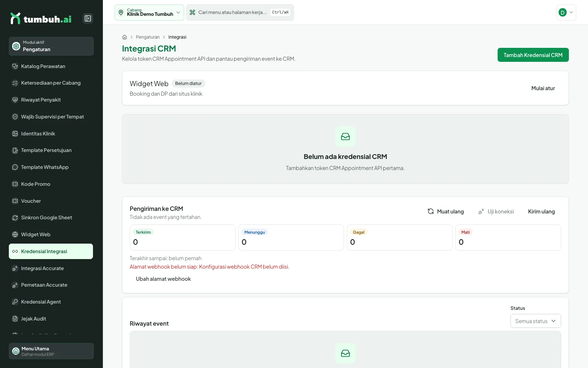This screenshot has height=368, width=588.
Task: Click the Widget Web globe icon
Action: point(15,234)
